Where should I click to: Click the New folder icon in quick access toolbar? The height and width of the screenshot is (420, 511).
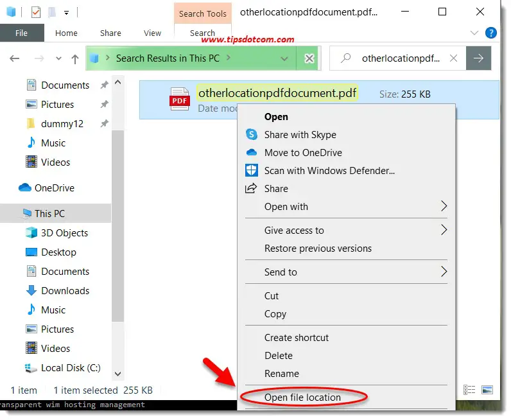pos(52,13)
